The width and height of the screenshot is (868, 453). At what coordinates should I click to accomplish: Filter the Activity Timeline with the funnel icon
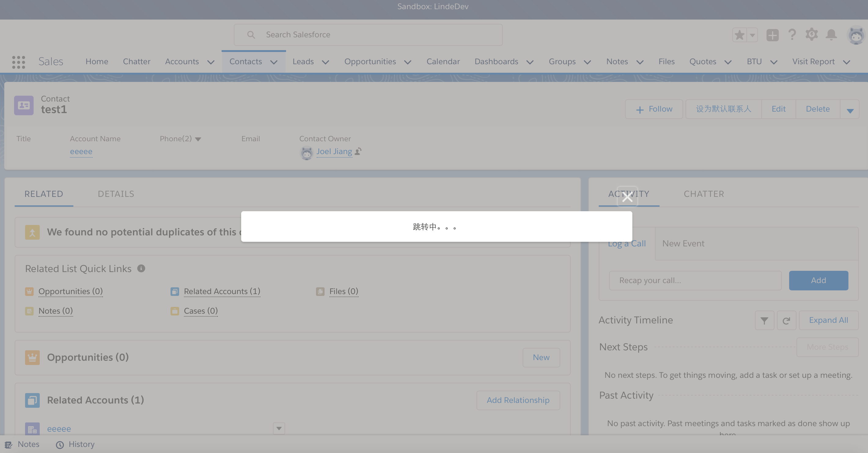tap(764, 320)
